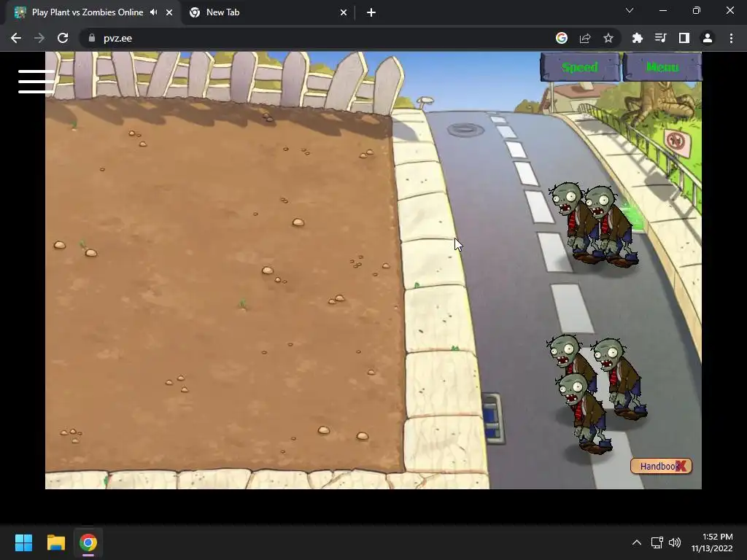Click the Google icon in address bar

coord(562,38)
